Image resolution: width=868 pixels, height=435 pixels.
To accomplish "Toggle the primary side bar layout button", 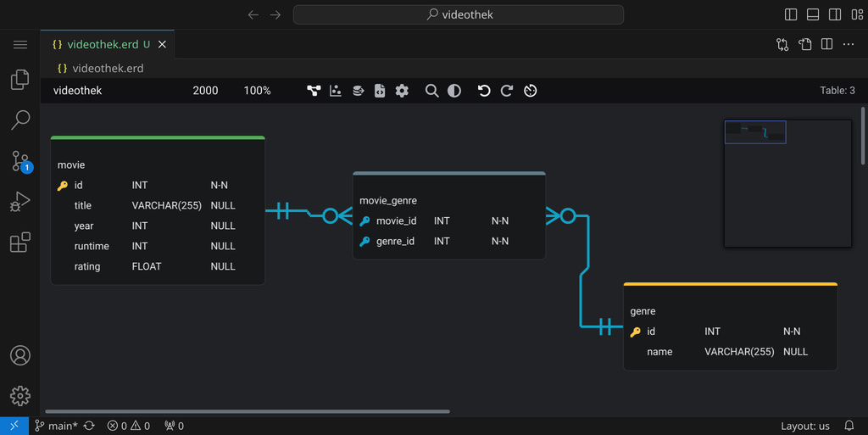I will (x=791, y=14).
